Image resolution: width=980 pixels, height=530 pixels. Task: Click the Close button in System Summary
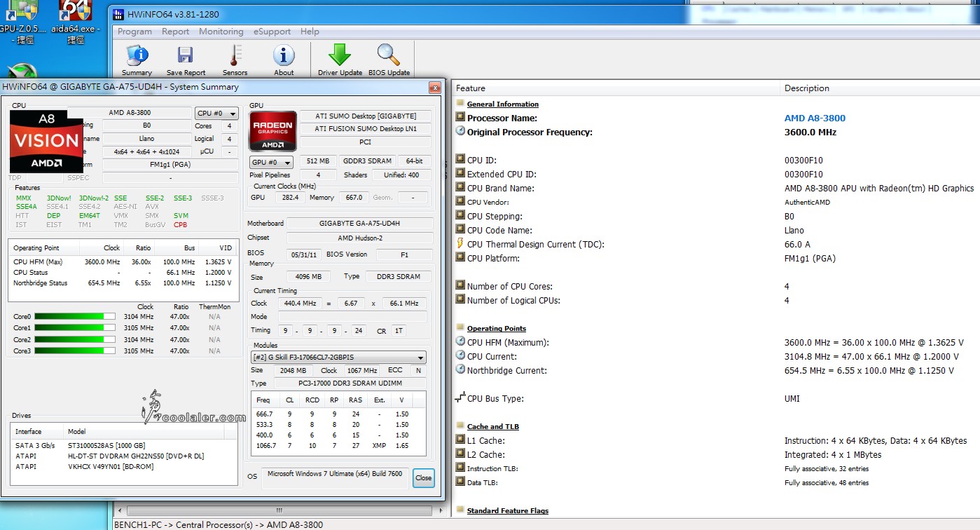click(423, 478)
